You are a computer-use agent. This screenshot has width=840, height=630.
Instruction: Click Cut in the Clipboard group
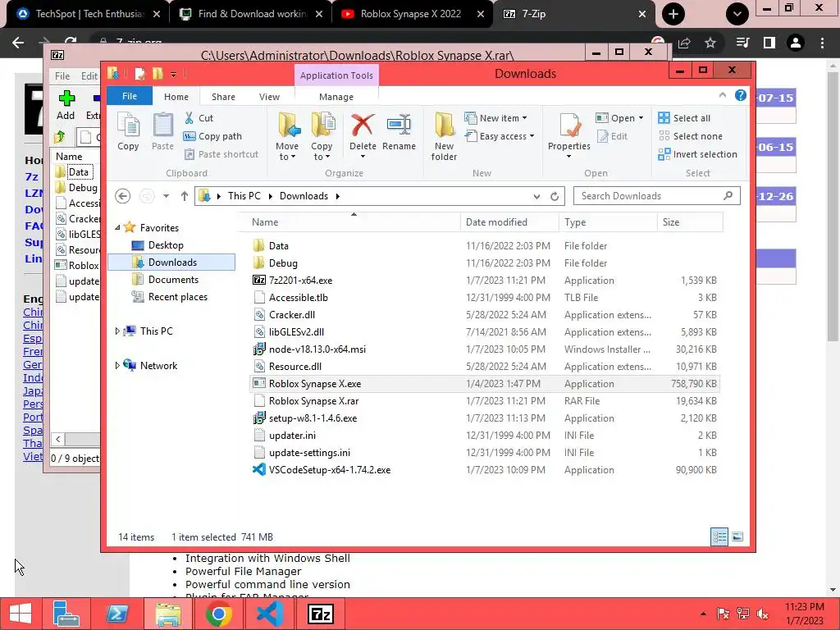point(199,118)
